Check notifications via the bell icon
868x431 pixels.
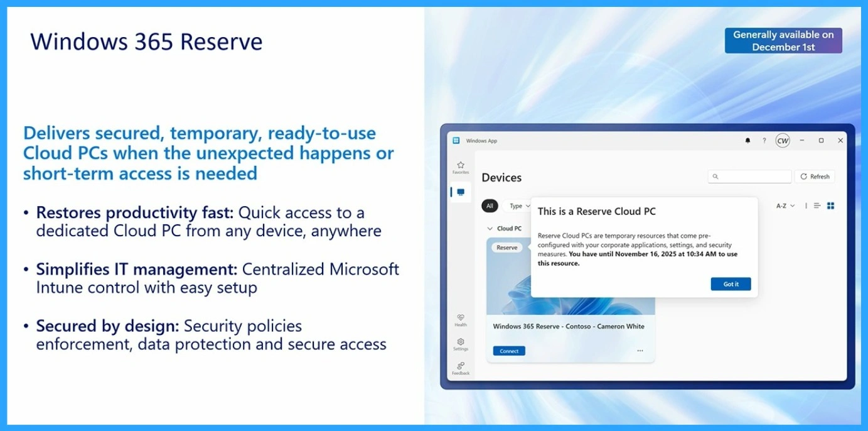pos(747,140)
